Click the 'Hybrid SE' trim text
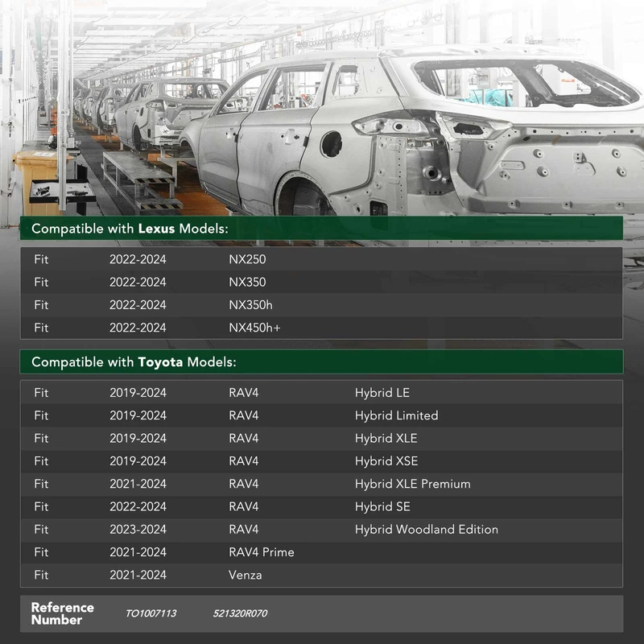644x644 pixels. click(x=382, y=507)
